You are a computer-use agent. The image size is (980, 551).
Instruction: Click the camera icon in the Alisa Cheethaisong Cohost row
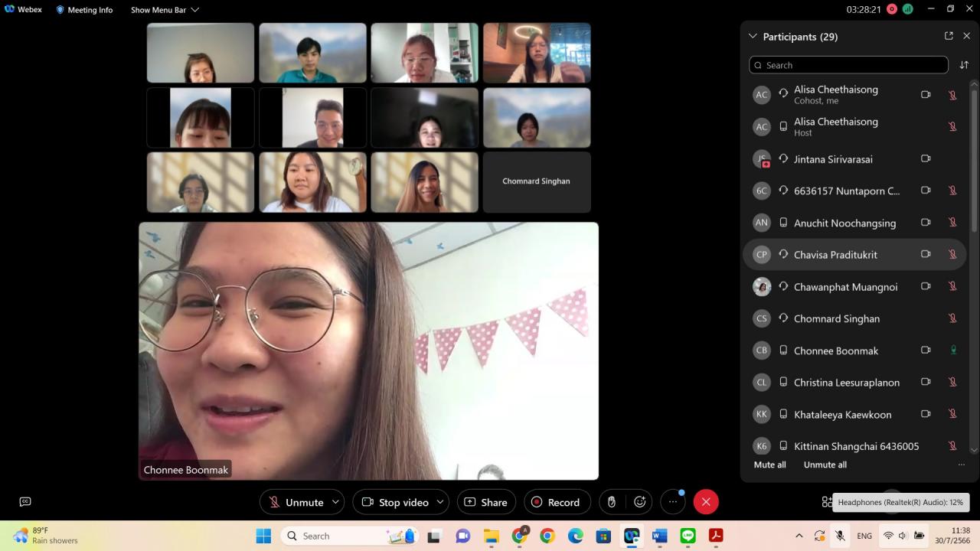point(926,95)
